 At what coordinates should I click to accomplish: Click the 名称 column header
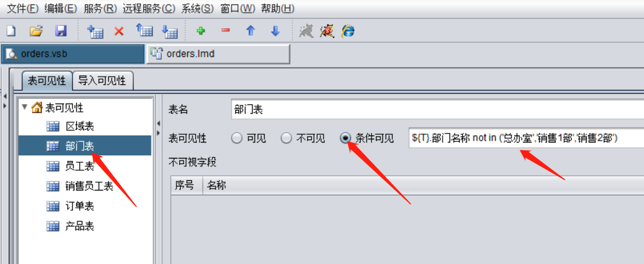click(x=216, y=185)
